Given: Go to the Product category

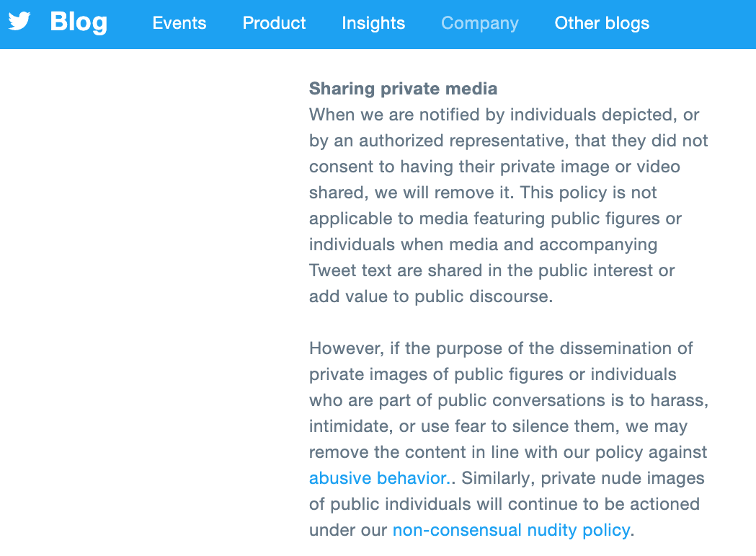Looking at the screenshot, I should click(x=274, y=23).
